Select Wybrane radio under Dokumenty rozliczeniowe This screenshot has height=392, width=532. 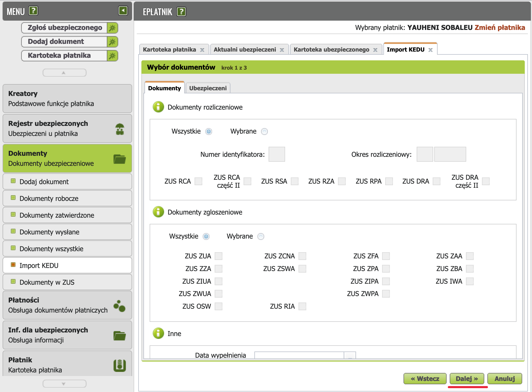tap(264, 132)
